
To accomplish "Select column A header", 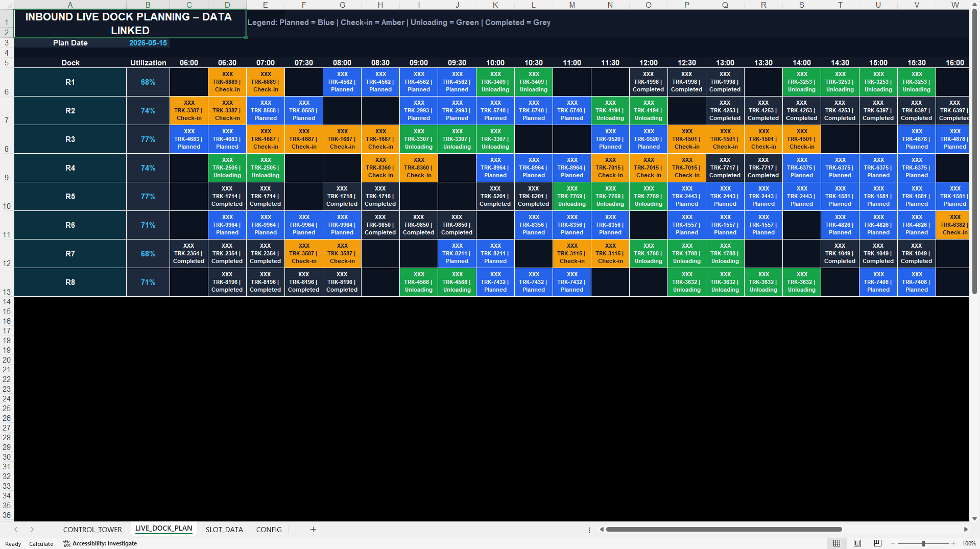I will click(70, 5).
